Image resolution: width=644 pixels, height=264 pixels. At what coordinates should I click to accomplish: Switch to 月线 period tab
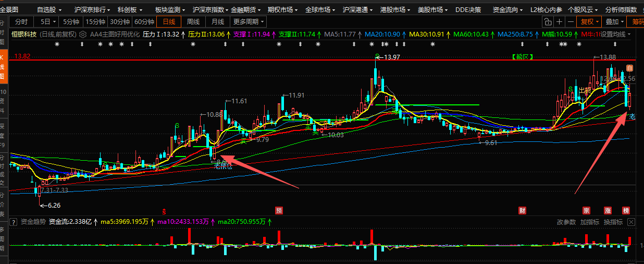tap(218, 22)
